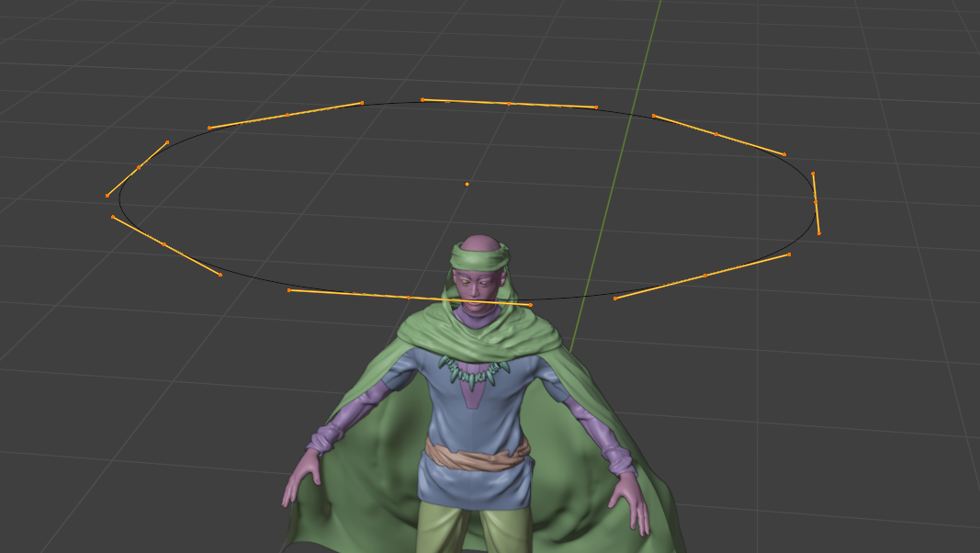Image resolution: width=980 pixels, height=553 pixels.
Task: Select the topmost control point of the circle curve
Action: [509, 104]
